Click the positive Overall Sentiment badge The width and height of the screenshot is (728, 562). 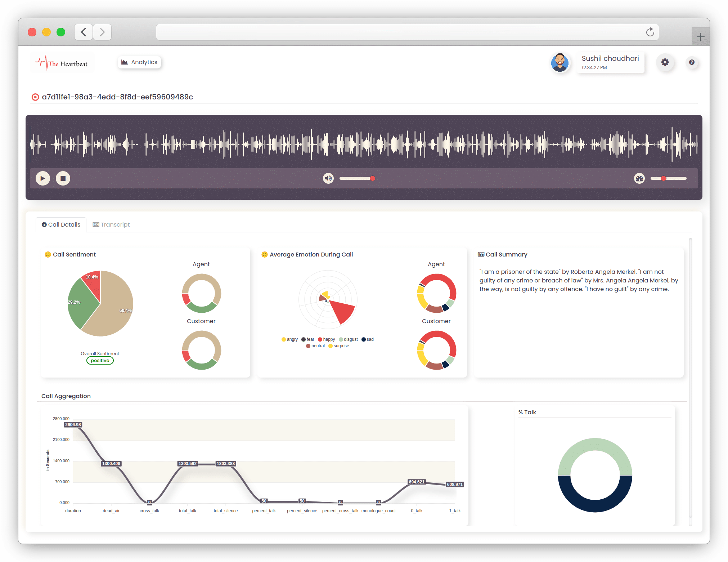point(100,360)
